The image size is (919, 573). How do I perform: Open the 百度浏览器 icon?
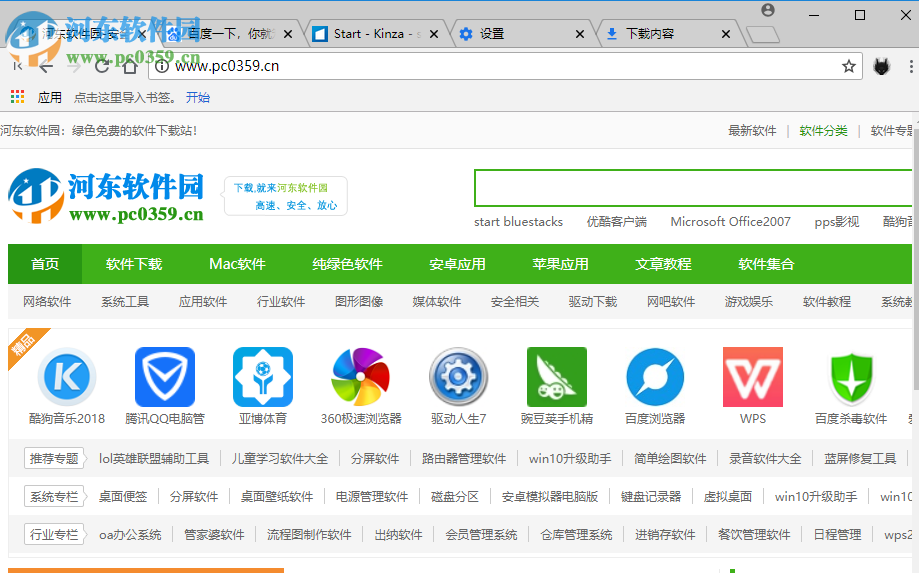(x=655, y=377)
